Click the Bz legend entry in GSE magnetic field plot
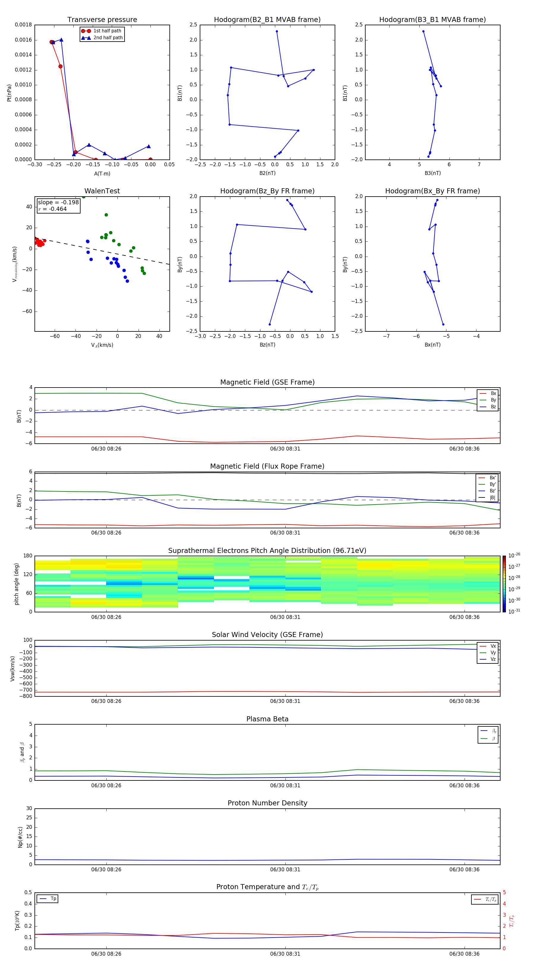The image size is (535, 980). pyautogui.click(x=488, y=407)
